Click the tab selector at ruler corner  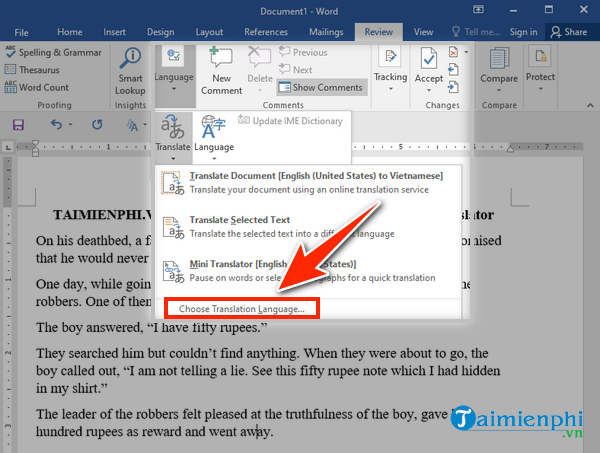point(8,147)
